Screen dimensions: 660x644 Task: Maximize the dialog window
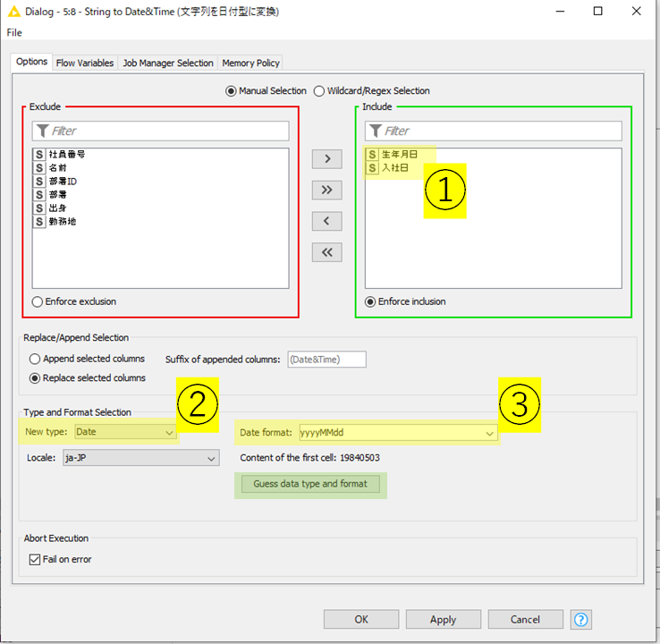(598, 11)
